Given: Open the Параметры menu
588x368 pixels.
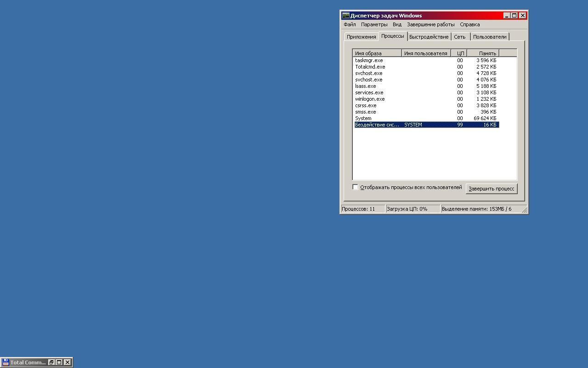Looking at the screenshot, I should tap(374, 24).
